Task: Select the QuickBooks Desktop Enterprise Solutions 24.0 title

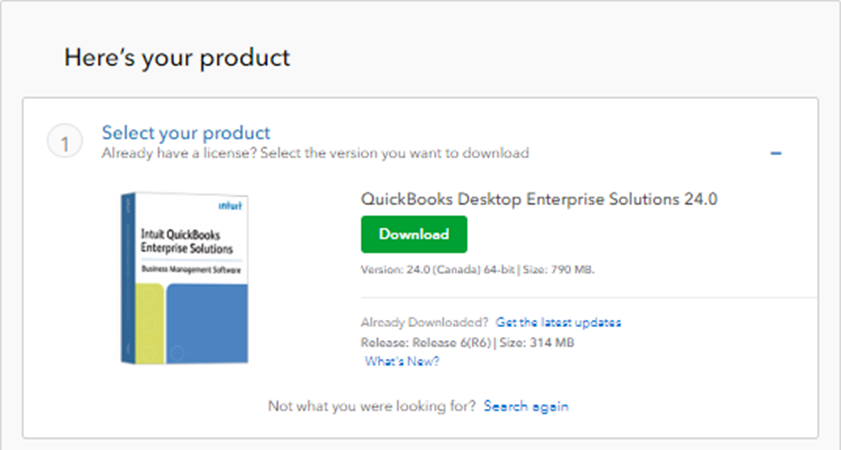Action: pos(539,199)
